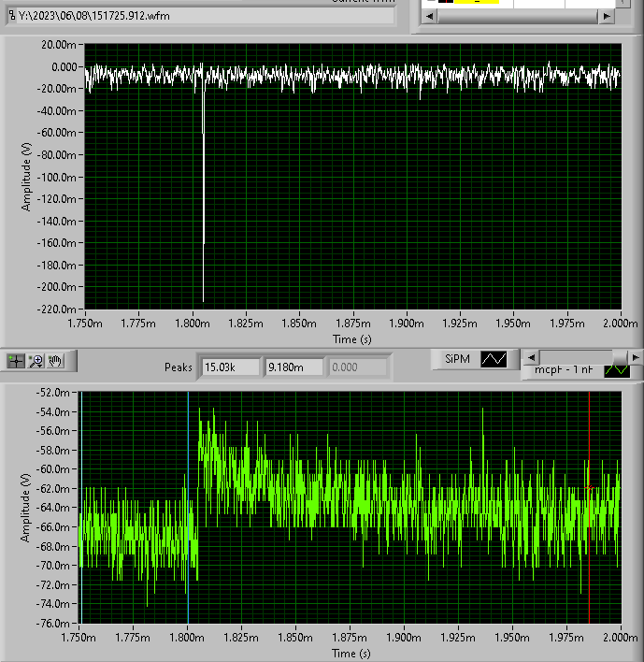
Task: Click the Peaks 15.03k value field
Action: [230, 367]
